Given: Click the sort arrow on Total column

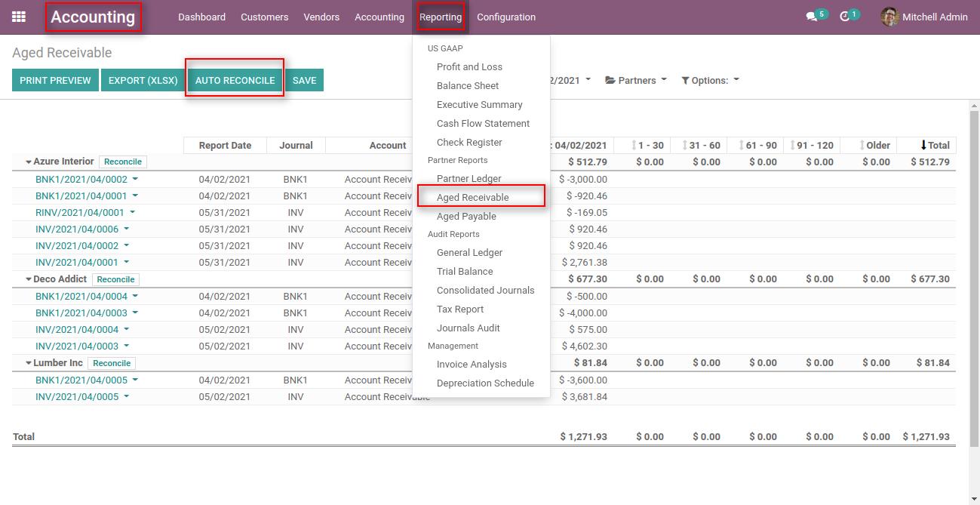Looking at the screenshot, I should click(x=923, y=145).
